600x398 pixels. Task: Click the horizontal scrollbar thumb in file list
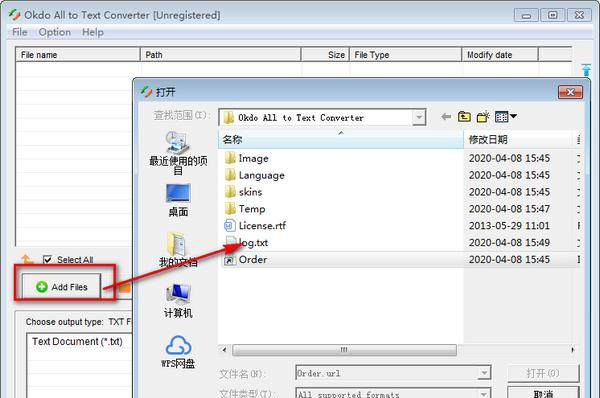point(344,350)
